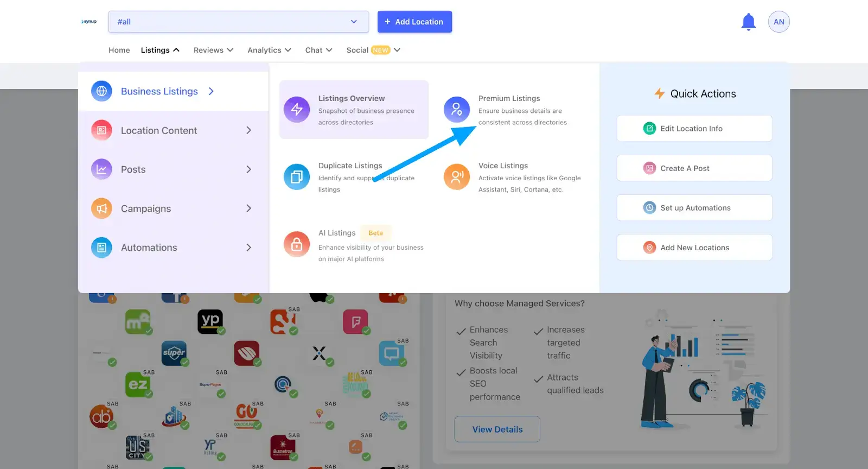Viewport: 868px width, 469px height.
Task: Expand Automations submenu chevron
Action: pos(248,248)
